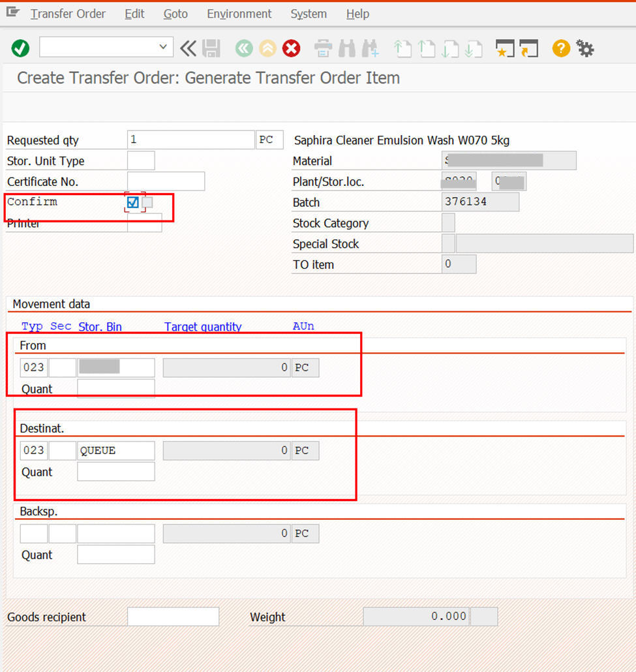Click the Save diskette icon
The height and width of the screenshot is (672, 636).
point(211,48)
